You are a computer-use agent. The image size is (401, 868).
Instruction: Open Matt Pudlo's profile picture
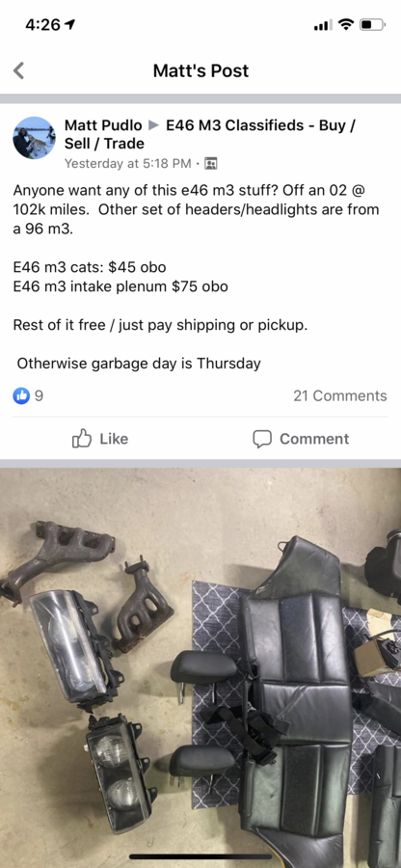35,138
